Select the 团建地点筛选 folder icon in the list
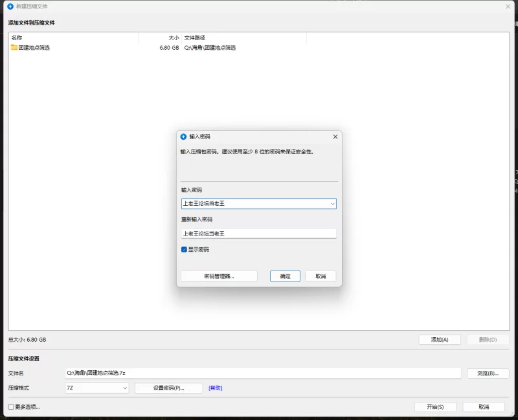The image size is (518, 420). point(14,47)
